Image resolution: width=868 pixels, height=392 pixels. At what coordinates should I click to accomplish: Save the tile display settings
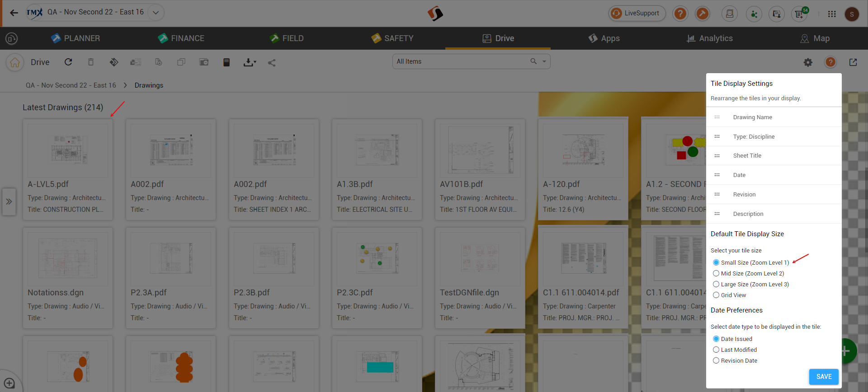(x=824, y=377)
